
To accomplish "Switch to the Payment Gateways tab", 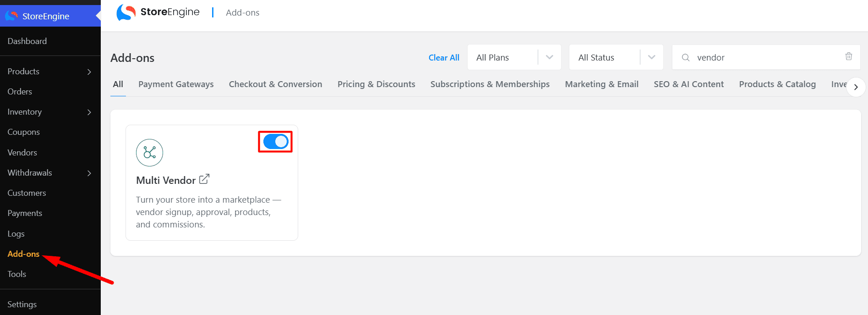I will [176, 84].
